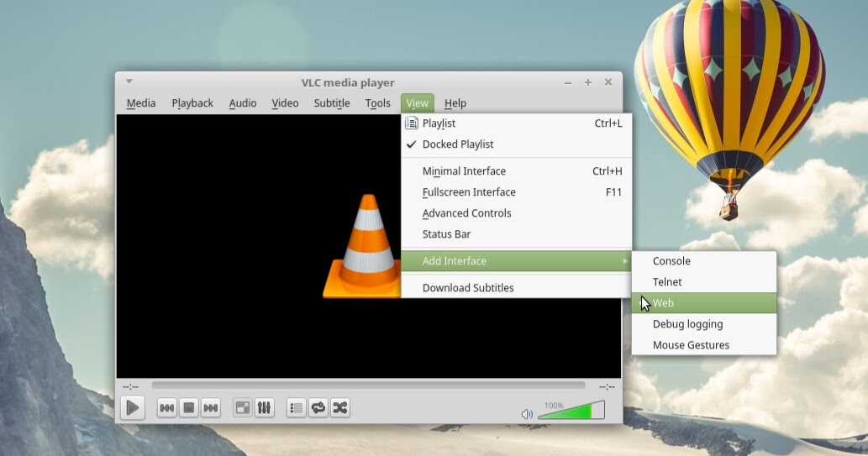Toggle fullscreen video icon

click(x=242, y=408)
